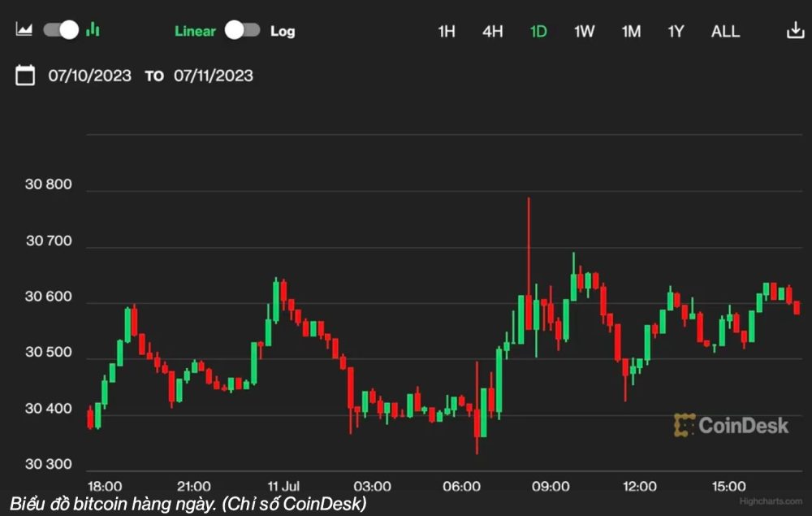Select the area chart icon
Screen dimensions: 812x516
point(24,29)
